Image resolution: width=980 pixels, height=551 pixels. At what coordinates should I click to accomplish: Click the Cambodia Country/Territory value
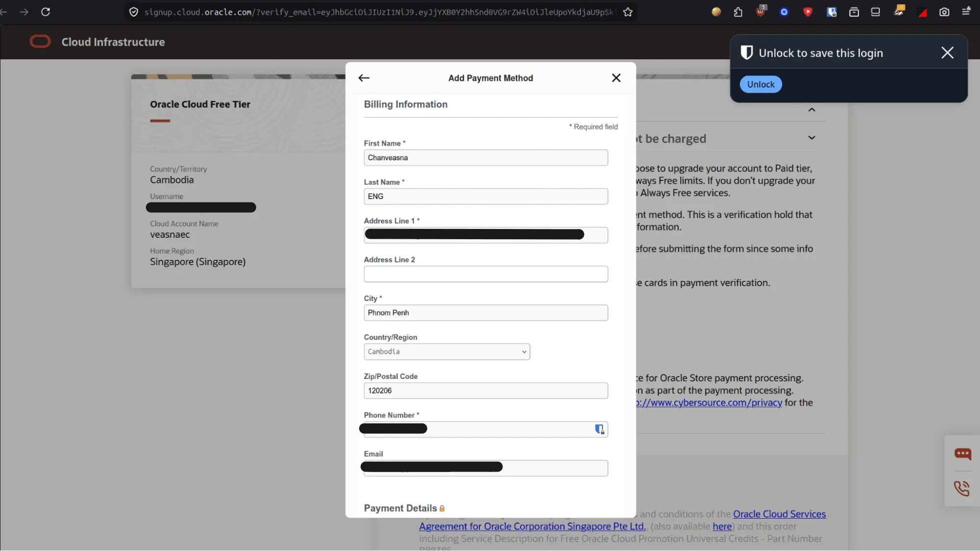tap(172, 180)
